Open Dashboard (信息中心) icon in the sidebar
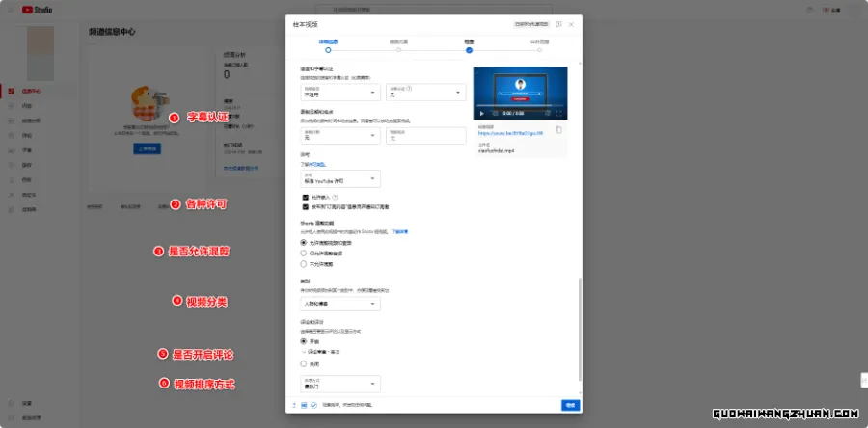The image size is (868, 428). [x=11, y=92]
